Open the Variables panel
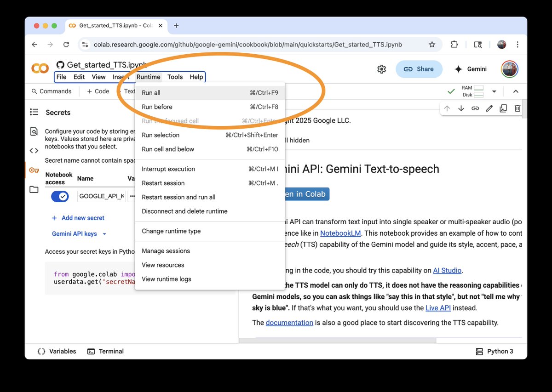Image resolution: width=552 pixels, height=392 pixels. point(57,351)
